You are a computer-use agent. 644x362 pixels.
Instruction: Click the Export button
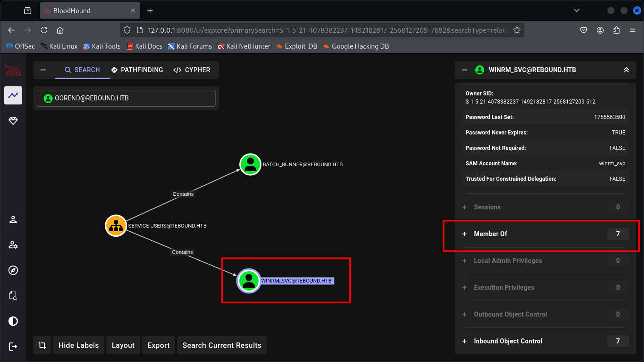pos(158,345)
